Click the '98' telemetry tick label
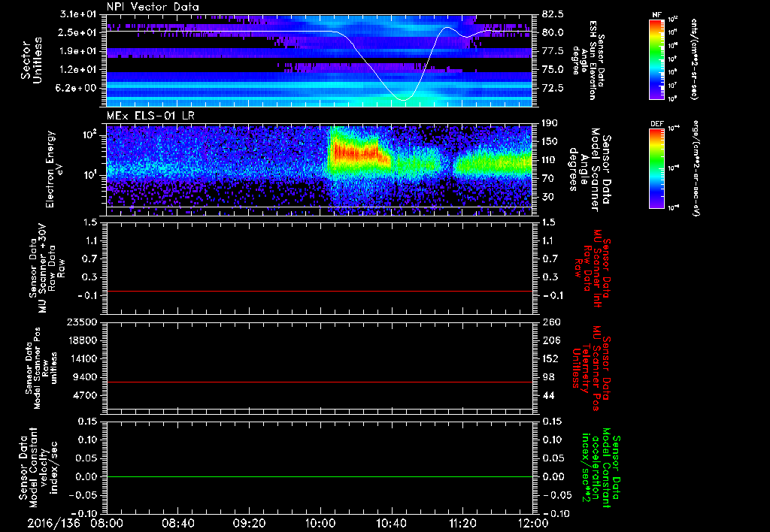Screen dimensions: 770x532 [549, 377]
